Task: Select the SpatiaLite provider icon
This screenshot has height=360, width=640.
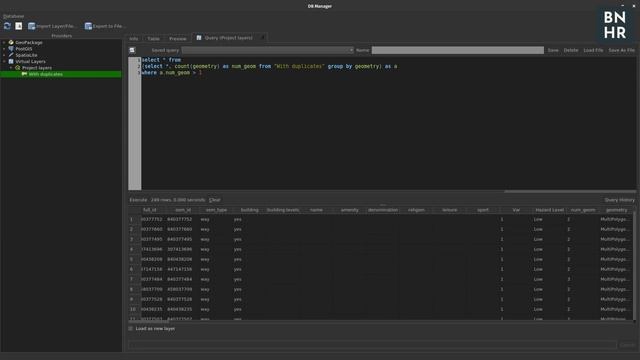Action: pos(11,55)
